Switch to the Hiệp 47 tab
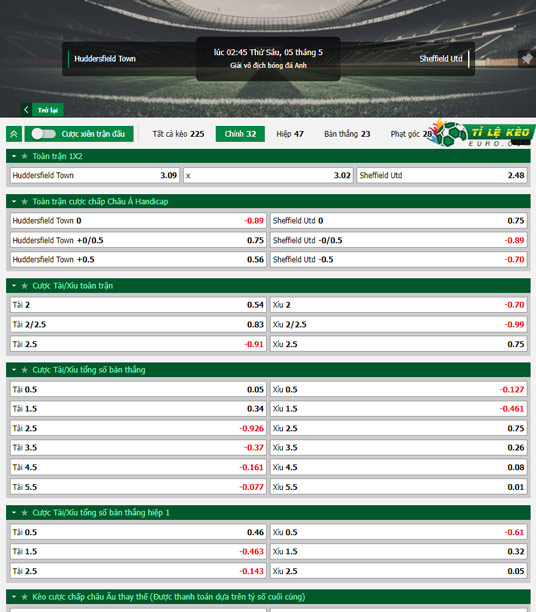 pyautogui.click(x=290, y=134)
